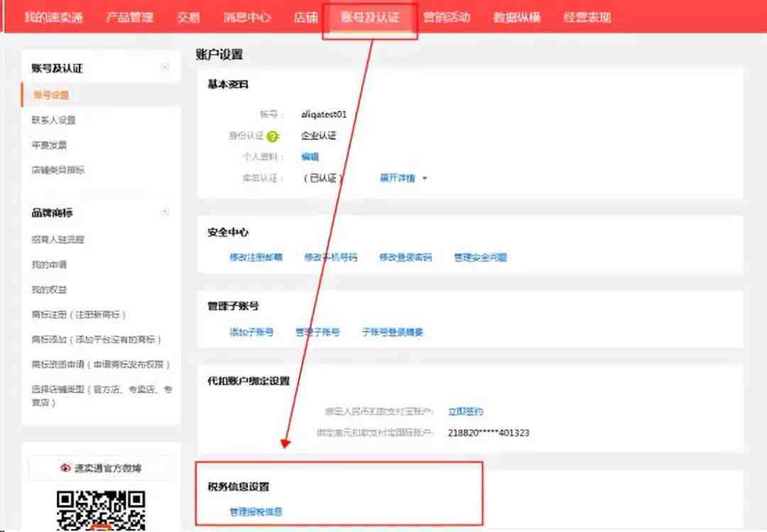This screenshot has width=767, height=532.
Task: Open the third 账号及认证 sidebar item
Action: click(49, 145)
